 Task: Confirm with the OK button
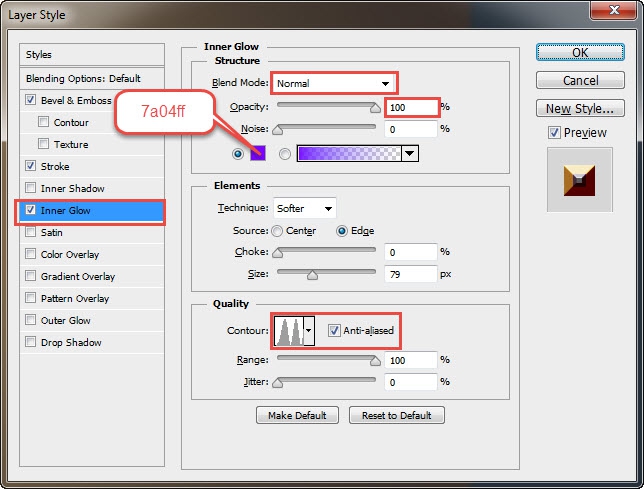580,53
